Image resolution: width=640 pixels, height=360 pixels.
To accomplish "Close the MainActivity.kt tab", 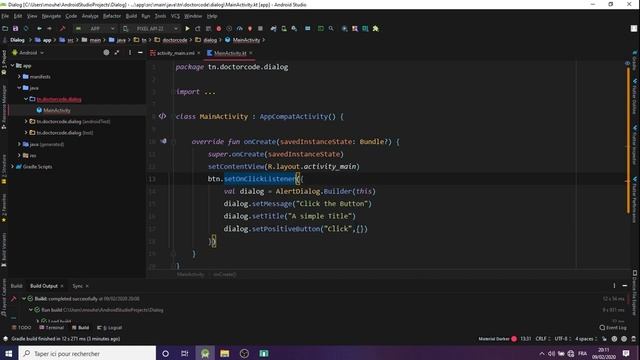I will [x=251, y=53].
